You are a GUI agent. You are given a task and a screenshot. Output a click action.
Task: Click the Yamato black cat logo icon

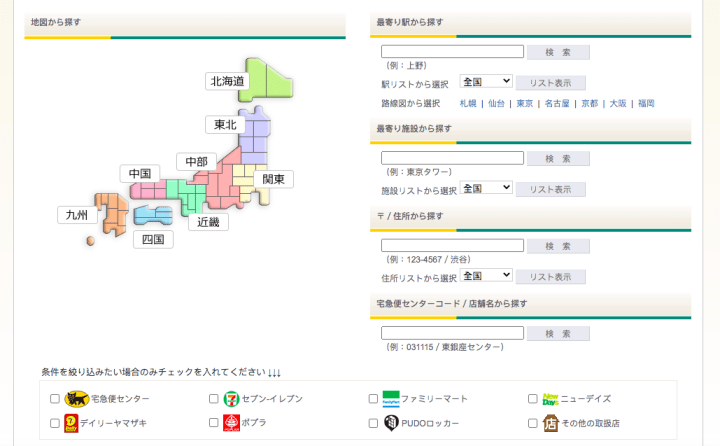[x=77, y=399]
